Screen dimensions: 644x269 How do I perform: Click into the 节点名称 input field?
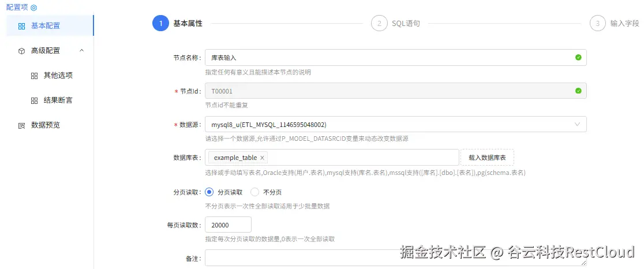395,58
